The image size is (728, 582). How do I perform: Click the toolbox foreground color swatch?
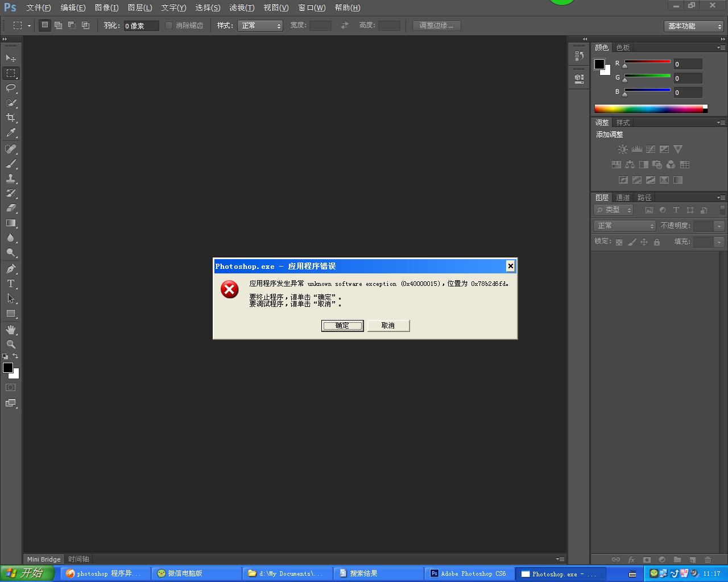[x=8, y=368]
